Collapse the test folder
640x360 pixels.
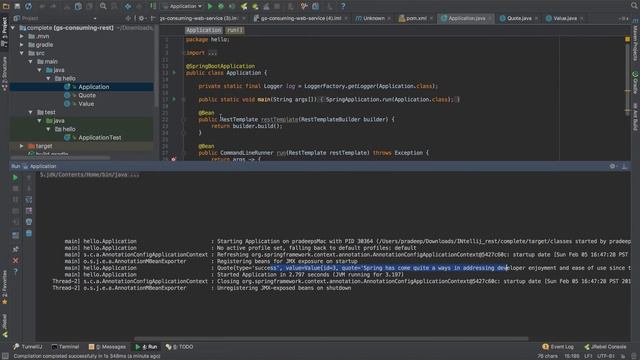[x=31, y=112]
